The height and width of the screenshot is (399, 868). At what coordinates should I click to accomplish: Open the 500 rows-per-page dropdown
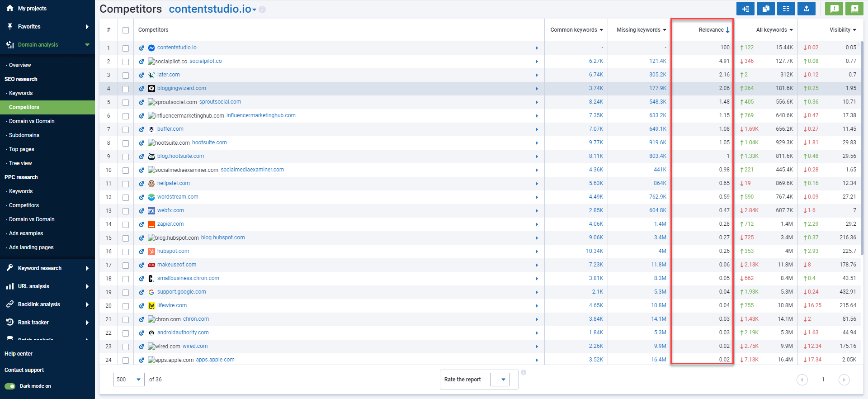coord(129,380)
